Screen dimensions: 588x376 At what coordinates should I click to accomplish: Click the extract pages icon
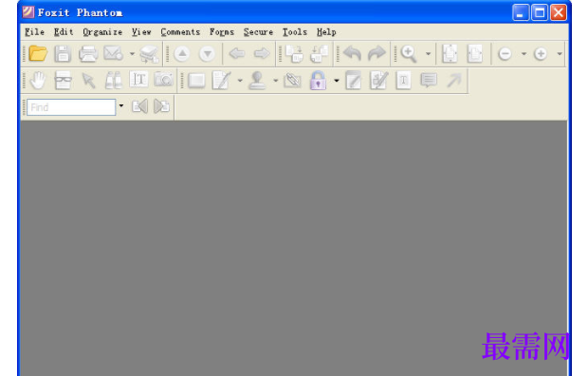tap(319, 53)
